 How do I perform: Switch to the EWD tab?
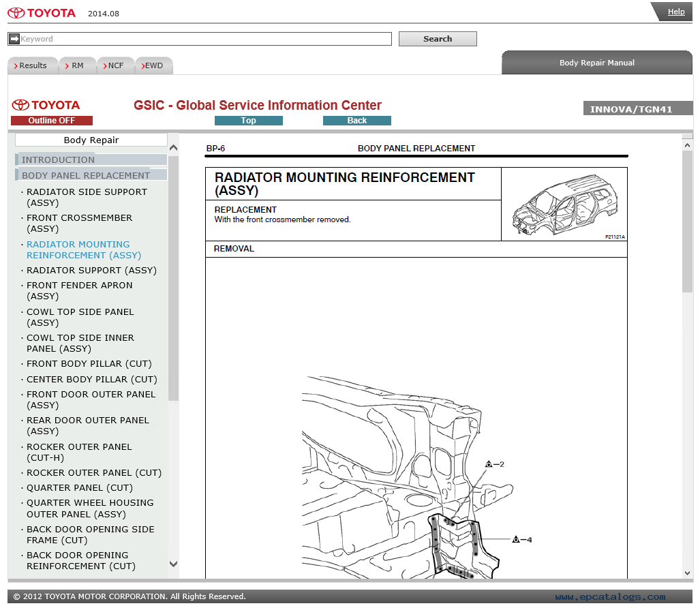pos(154,65)
